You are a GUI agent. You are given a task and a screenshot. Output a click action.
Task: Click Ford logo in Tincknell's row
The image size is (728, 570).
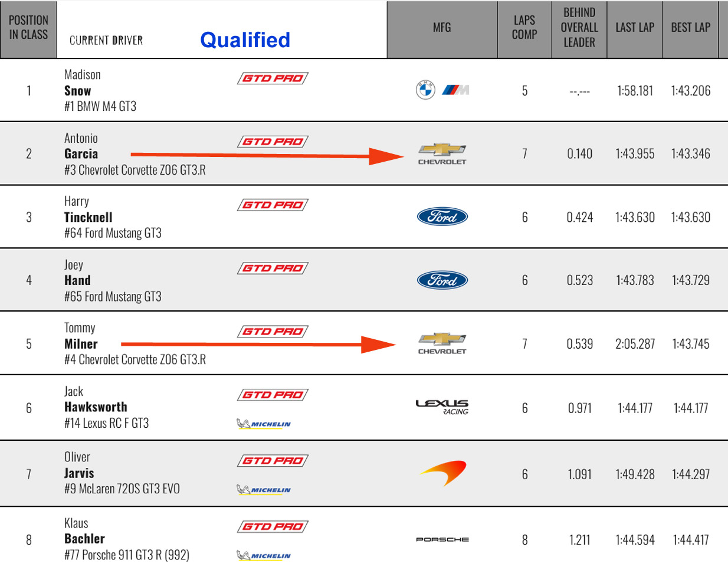pos(442,217)
